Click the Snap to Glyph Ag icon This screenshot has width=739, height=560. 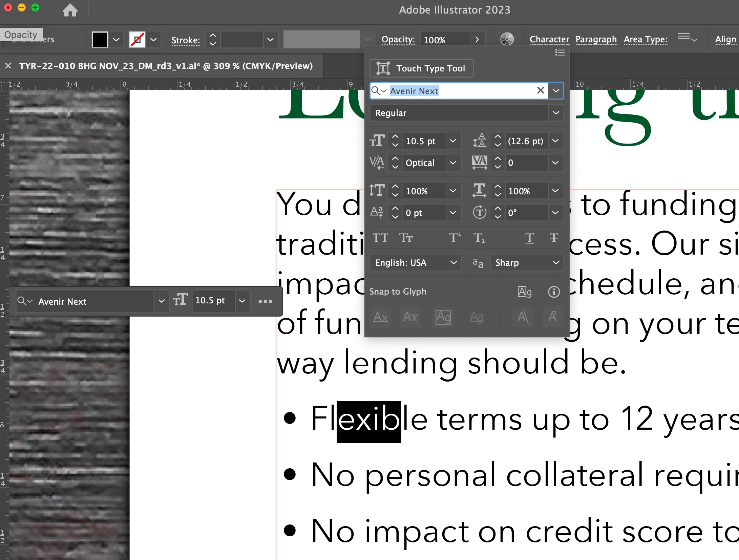(x=524, y=292)
